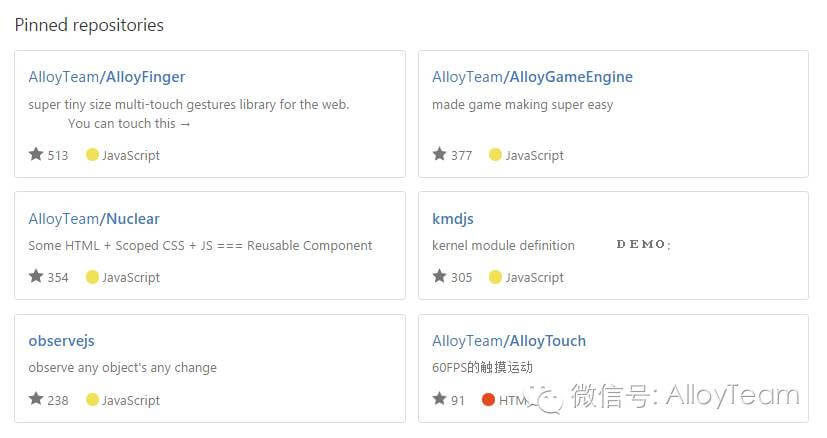Visit the observejs repository
827x438 pixels.
point(61,341)
